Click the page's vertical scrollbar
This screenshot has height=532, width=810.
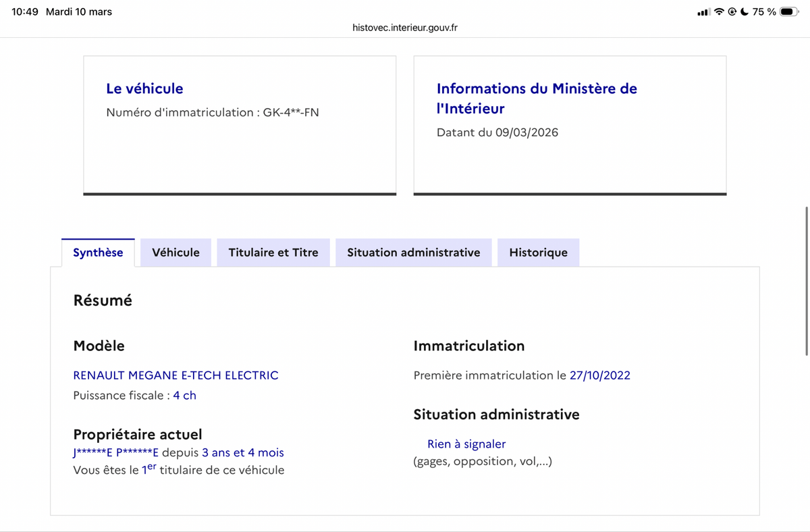(x=807, y=280)
